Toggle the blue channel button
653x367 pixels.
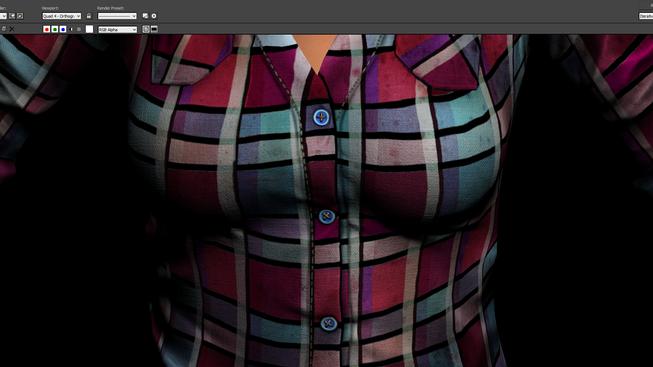[x=63, y=29]
